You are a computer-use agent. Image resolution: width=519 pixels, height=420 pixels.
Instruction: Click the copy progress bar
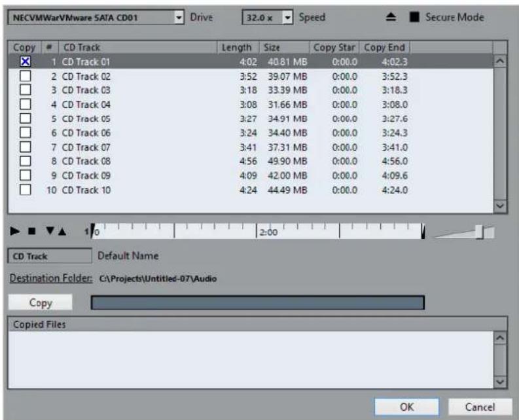coord(257,302)
